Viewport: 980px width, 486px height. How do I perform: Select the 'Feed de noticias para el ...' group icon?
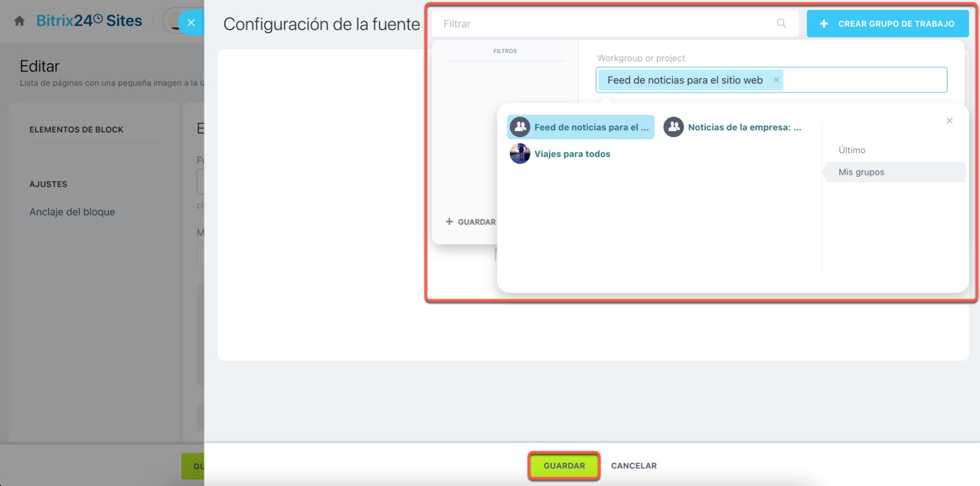520,127
